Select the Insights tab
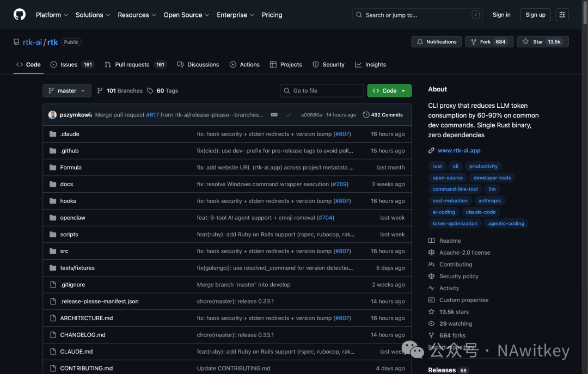Image resolution: width=588 pixels, height=374 pixels. 371,65
